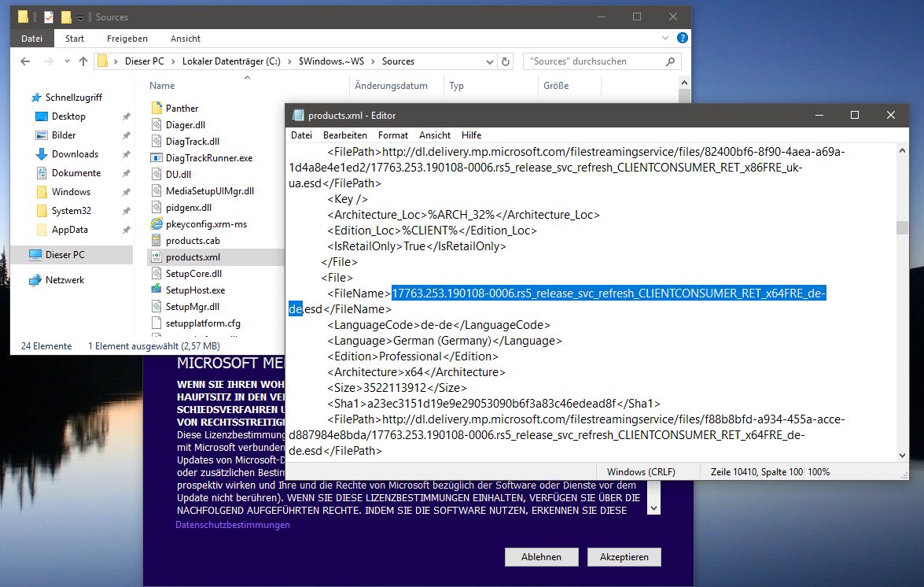Select the DU.dll file

point(179,175)
